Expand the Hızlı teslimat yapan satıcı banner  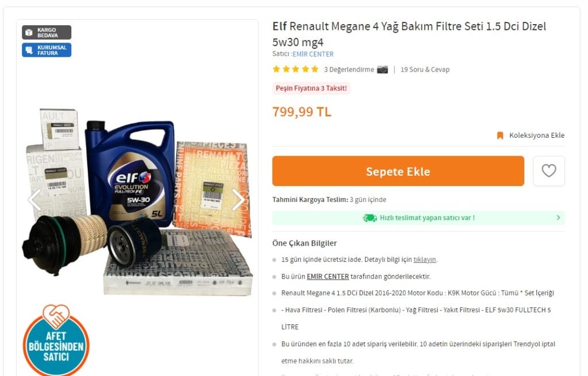pos(419,218)
